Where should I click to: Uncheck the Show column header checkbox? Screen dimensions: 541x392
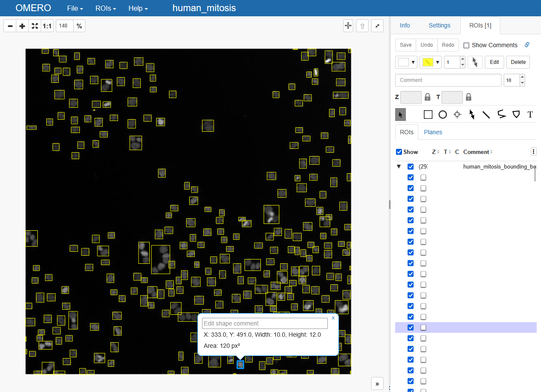400,151
